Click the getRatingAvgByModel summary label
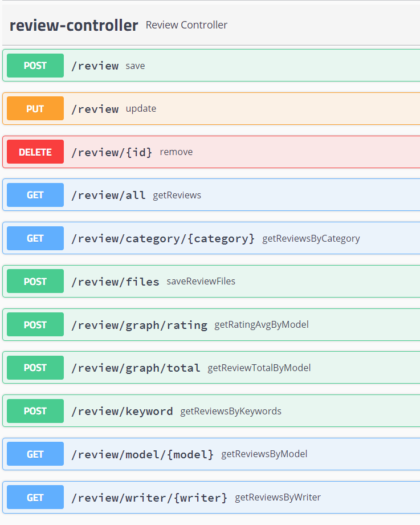This screenshot has width=420, height=525. [262, 324]
